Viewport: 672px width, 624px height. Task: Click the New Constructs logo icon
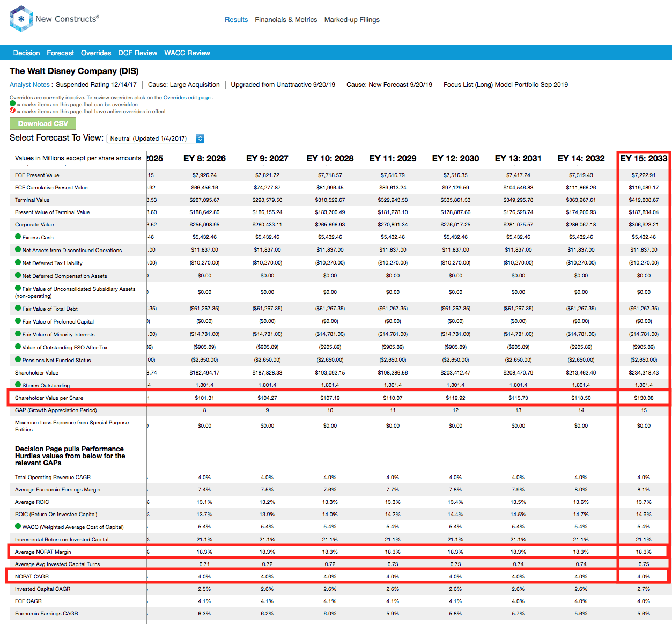21,19
